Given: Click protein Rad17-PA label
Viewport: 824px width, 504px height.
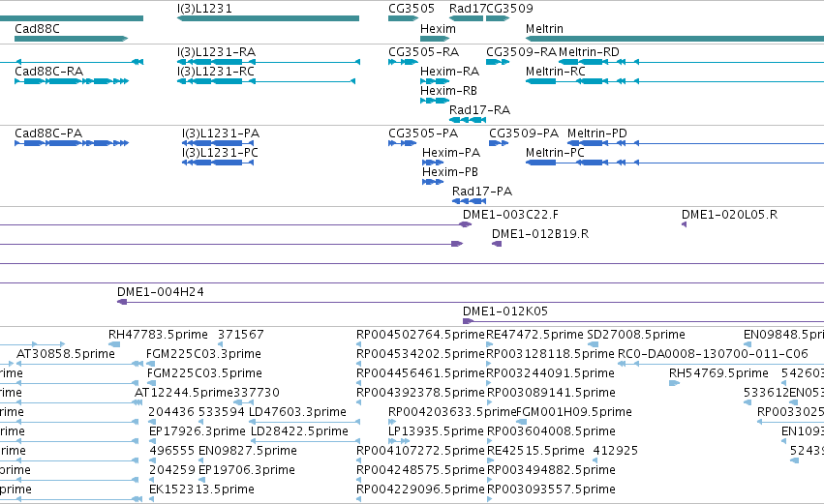Looking at the screenshot, I should 482,192.
